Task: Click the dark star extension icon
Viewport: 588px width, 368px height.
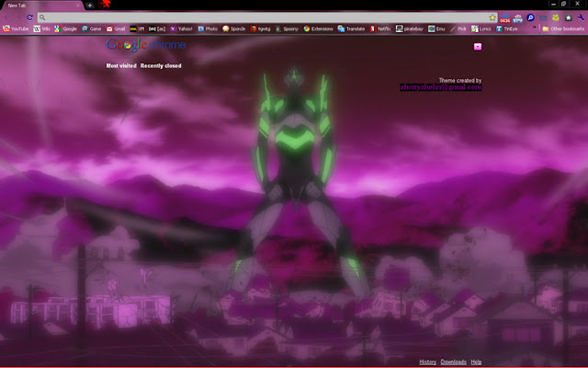Action: point(569,17)
